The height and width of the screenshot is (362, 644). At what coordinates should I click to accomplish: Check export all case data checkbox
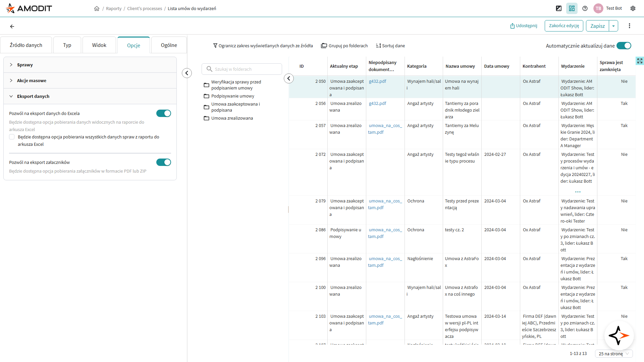pos(12,137)
